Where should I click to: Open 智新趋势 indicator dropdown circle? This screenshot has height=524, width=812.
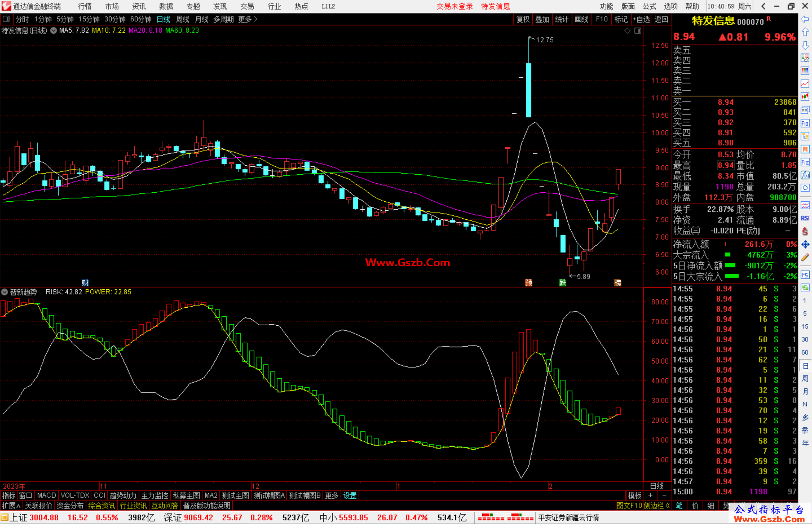5,292
